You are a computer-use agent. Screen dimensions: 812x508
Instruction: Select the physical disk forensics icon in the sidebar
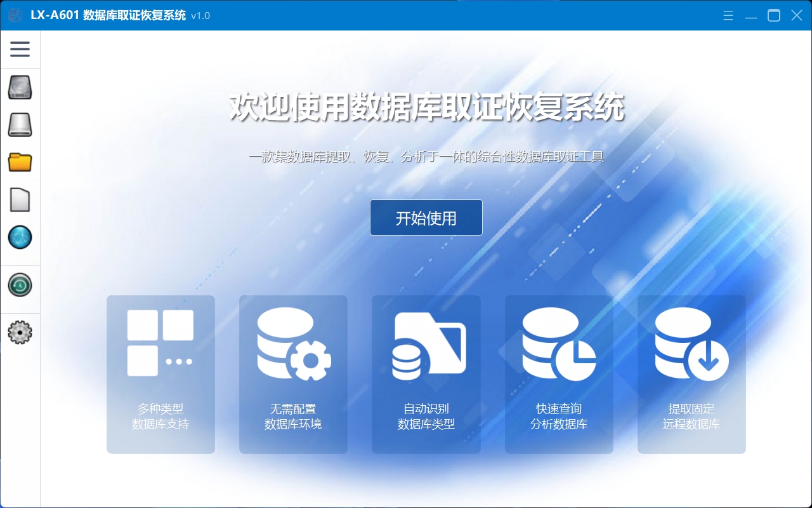click(x=20, y=87)
